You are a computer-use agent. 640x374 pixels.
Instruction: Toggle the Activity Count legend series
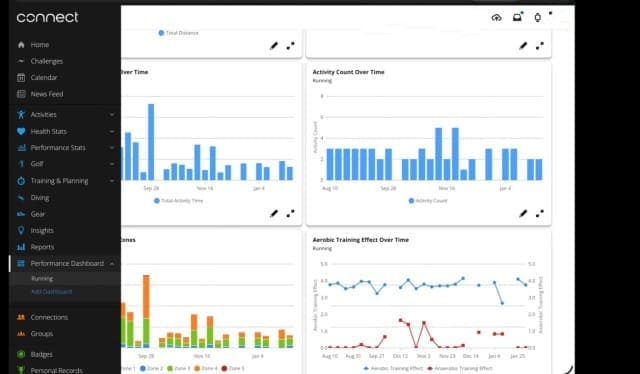point(428,200)
